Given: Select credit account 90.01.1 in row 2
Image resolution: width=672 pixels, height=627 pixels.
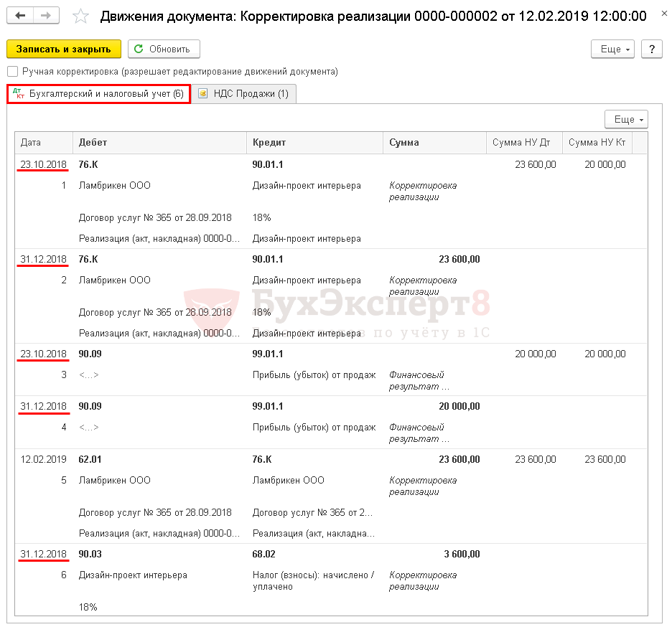Looking at the screenshot, I should [268, 259].
